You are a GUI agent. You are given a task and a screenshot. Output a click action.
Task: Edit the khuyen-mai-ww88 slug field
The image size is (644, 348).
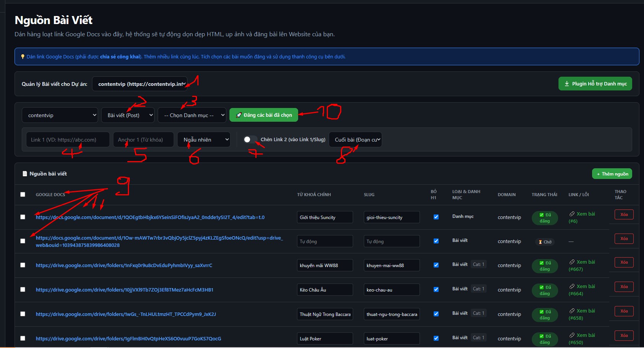tap(392, 265)
